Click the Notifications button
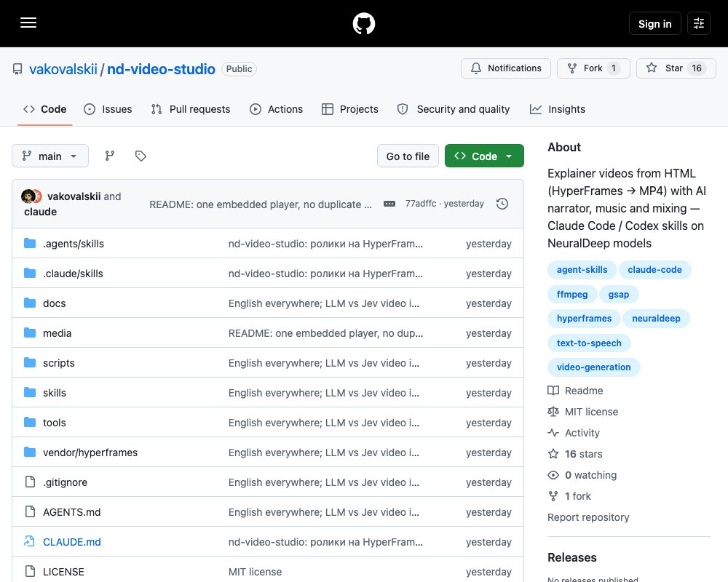This screenshot has height=582, width=728. coord(506,68)
